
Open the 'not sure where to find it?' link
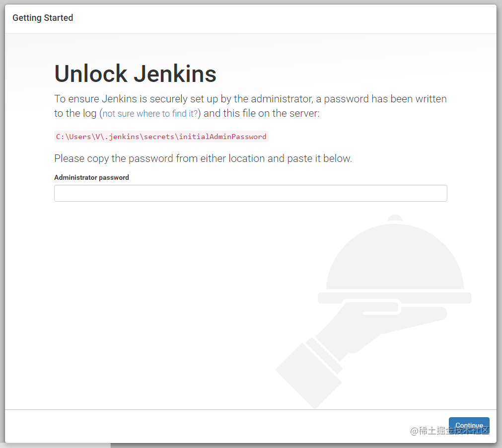tap(150, 114)
